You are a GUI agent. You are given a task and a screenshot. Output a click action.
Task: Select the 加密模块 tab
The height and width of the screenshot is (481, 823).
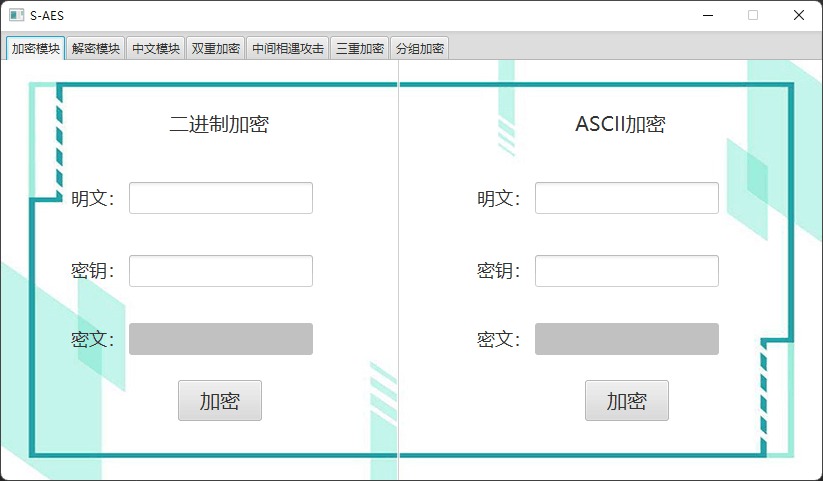tap(35, 48)
